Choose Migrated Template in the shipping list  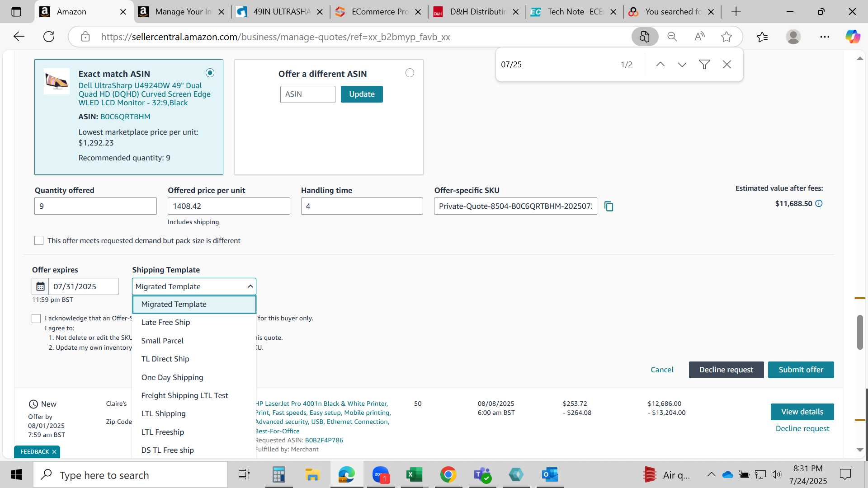[194, 304]
